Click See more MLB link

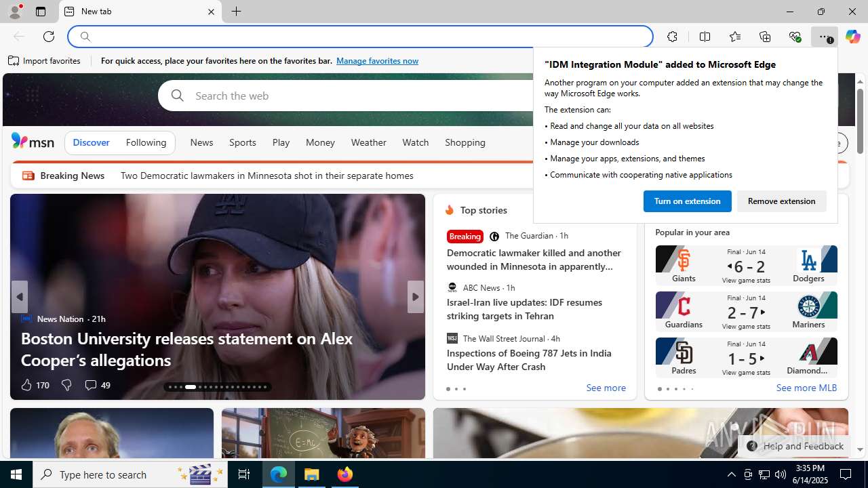806,388
